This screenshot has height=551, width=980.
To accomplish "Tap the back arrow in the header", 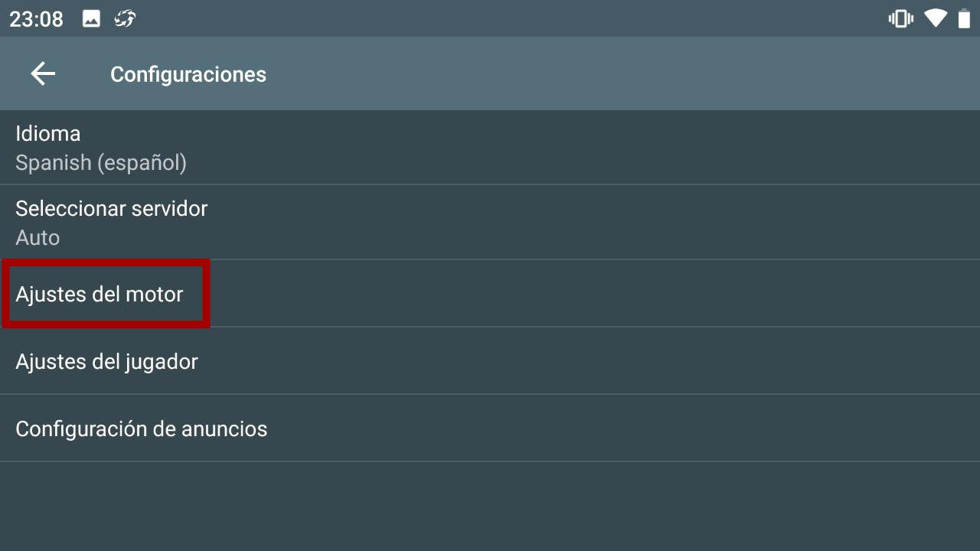I will [x=43, y=74].
